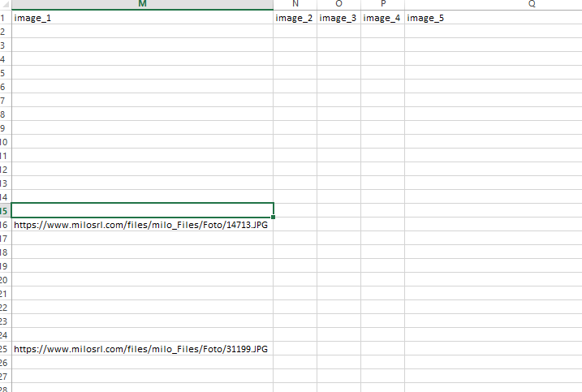Select column P header

382,4
